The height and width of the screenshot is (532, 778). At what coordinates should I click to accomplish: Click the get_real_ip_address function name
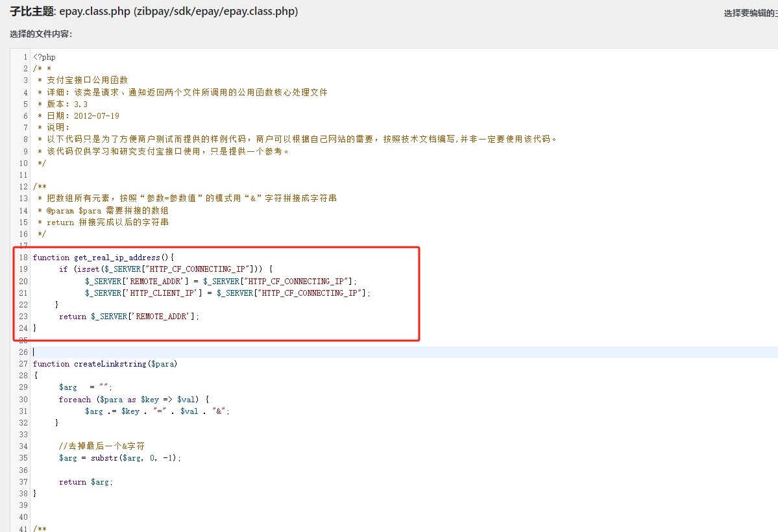click(117, 258)
